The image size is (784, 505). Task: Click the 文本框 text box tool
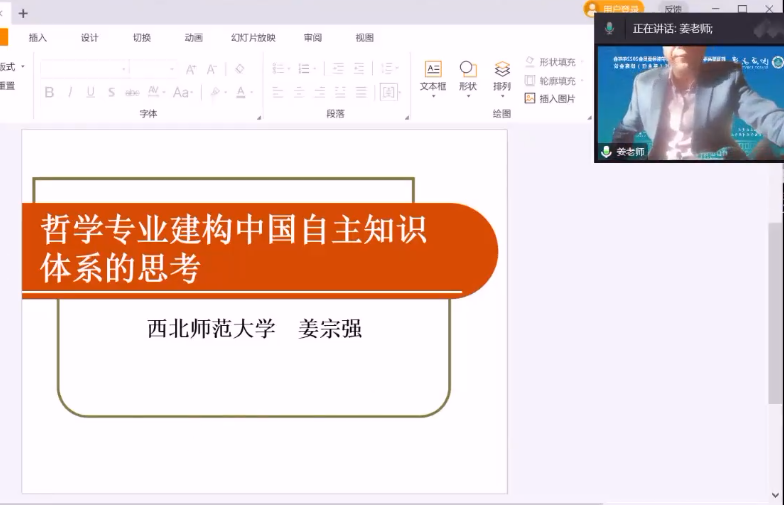[433, 76]
